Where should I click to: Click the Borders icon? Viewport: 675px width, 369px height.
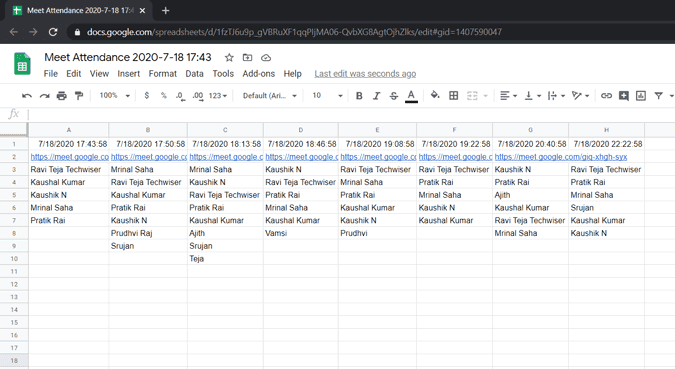tap(453, 96)
